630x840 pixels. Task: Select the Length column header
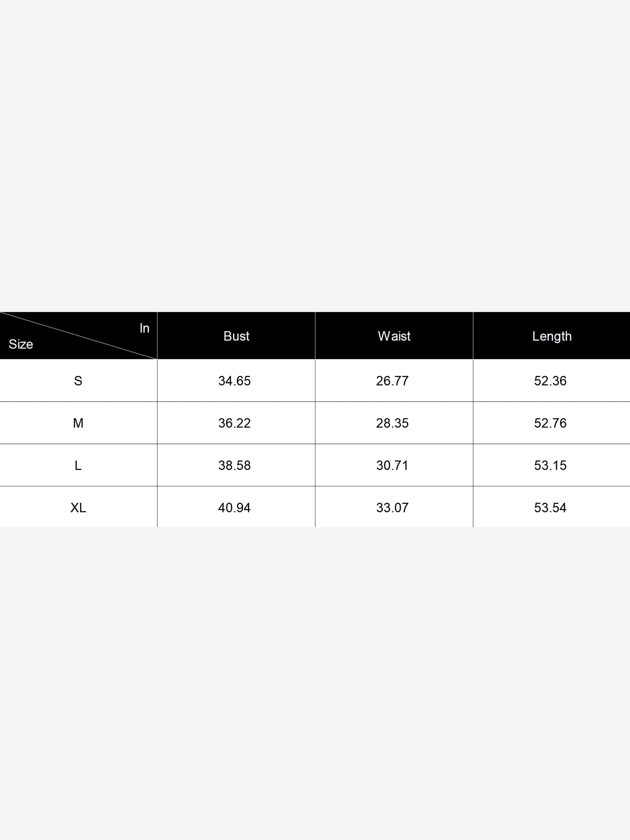(x=551, y=336)
